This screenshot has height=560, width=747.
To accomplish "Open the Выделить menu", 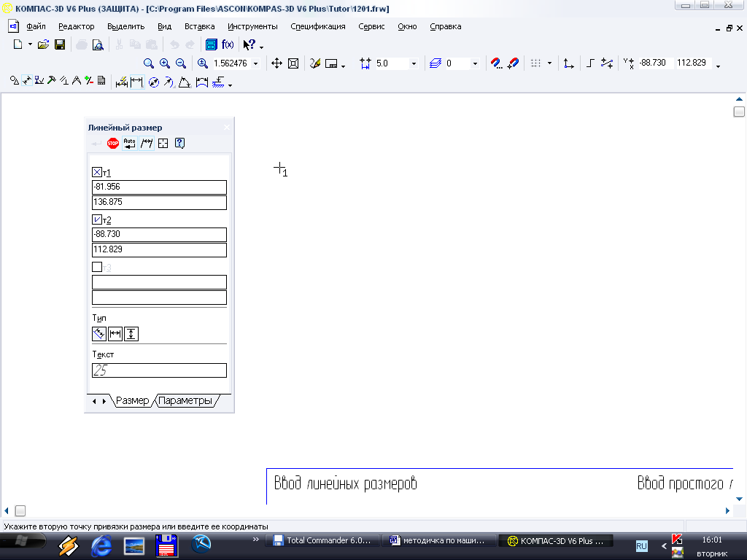I will coord(125,27).
